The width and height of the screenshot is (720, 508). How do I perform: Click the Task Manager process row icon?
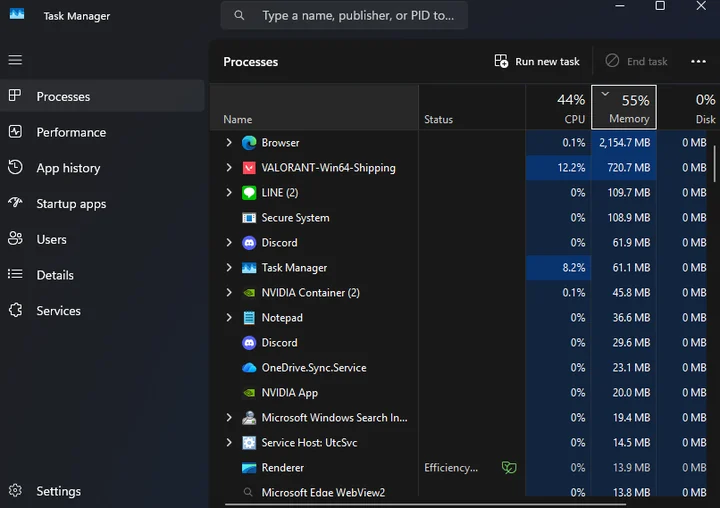(249, 268)
